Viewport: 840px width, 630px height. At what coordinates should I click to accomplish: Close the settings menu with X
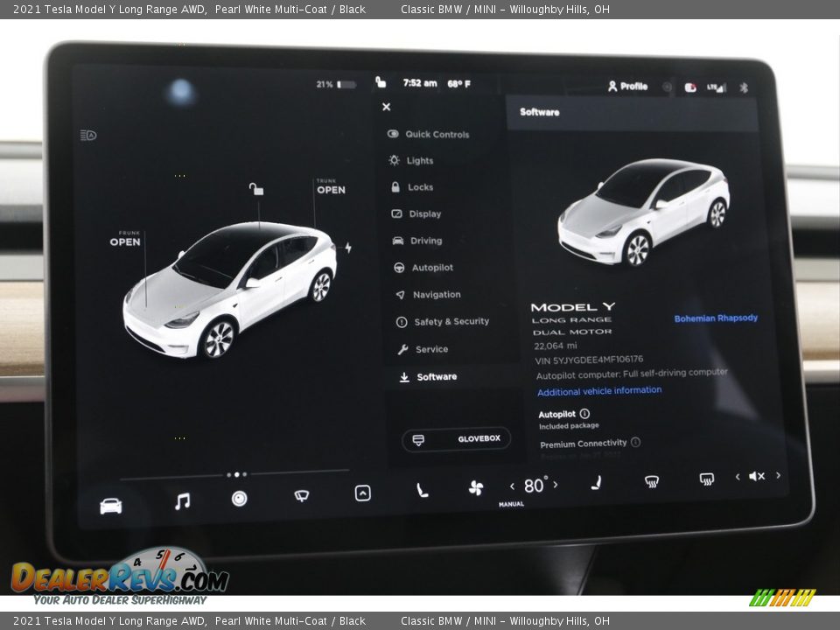click(x=386, y=107)
